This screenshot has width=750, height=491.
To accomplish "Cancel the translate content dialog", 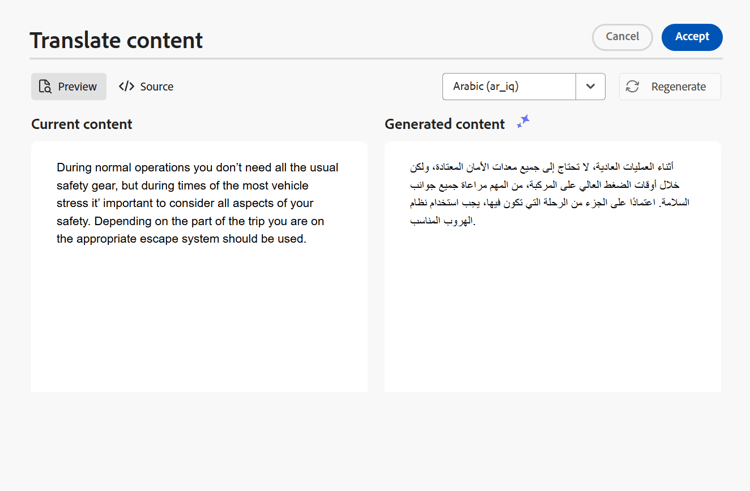I will [x=622, y=37].
